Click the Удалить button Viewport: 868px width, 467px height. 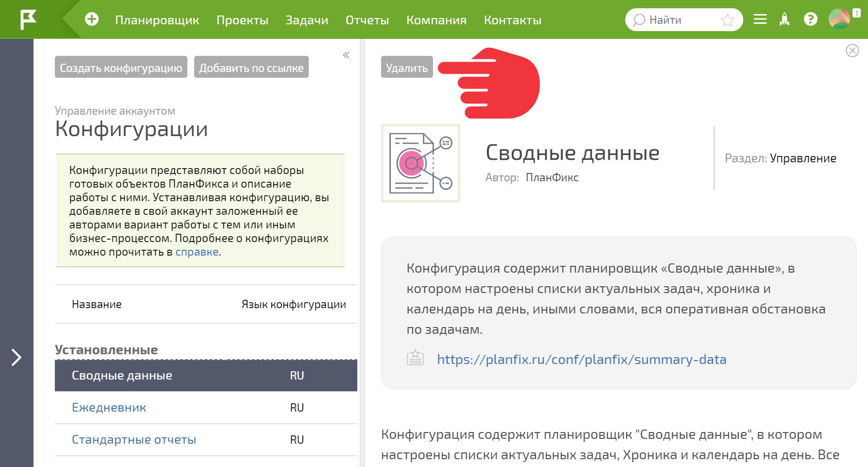407,67
